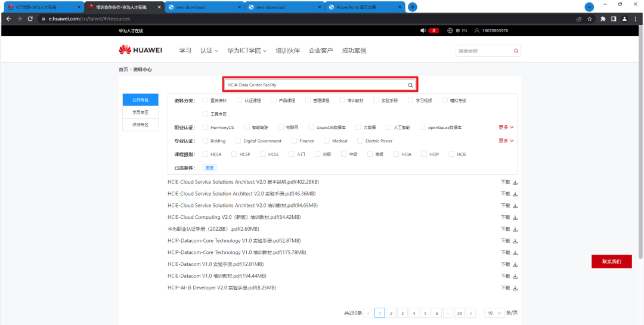This screenshot has width=644, height=325.
Task: Switch language with EN link
Action: click(x=465, y=31)
